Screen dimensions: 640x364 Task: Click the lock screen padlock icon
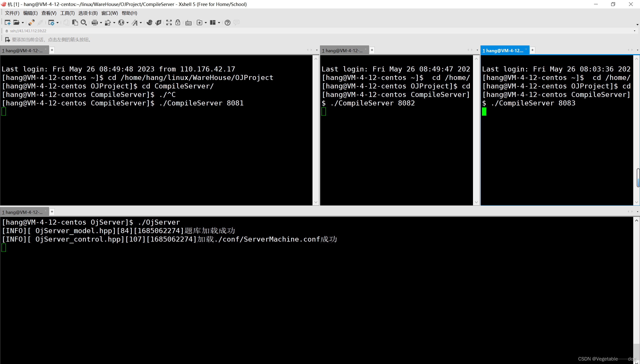tap(178, 22)
